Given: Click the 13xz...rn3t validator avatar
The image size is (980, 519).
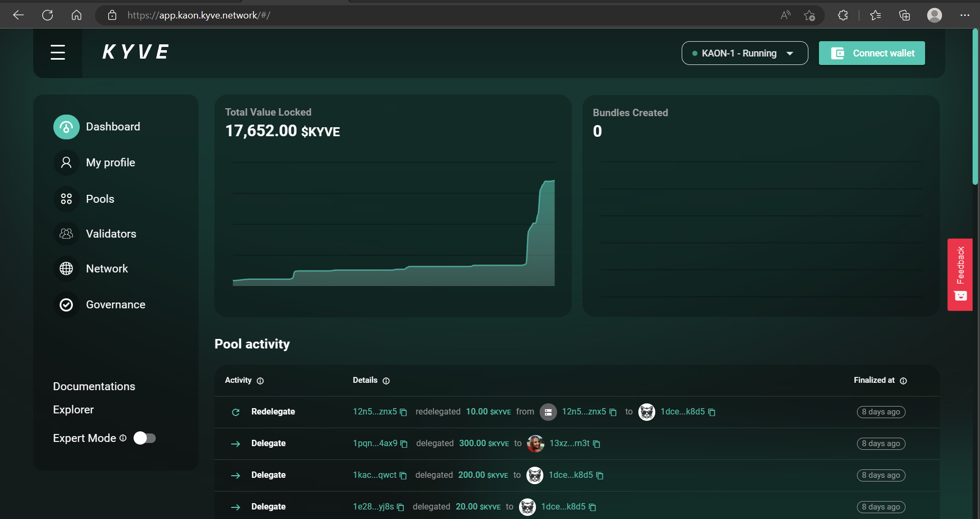Looking at the screenshot, I should point(536,443).
